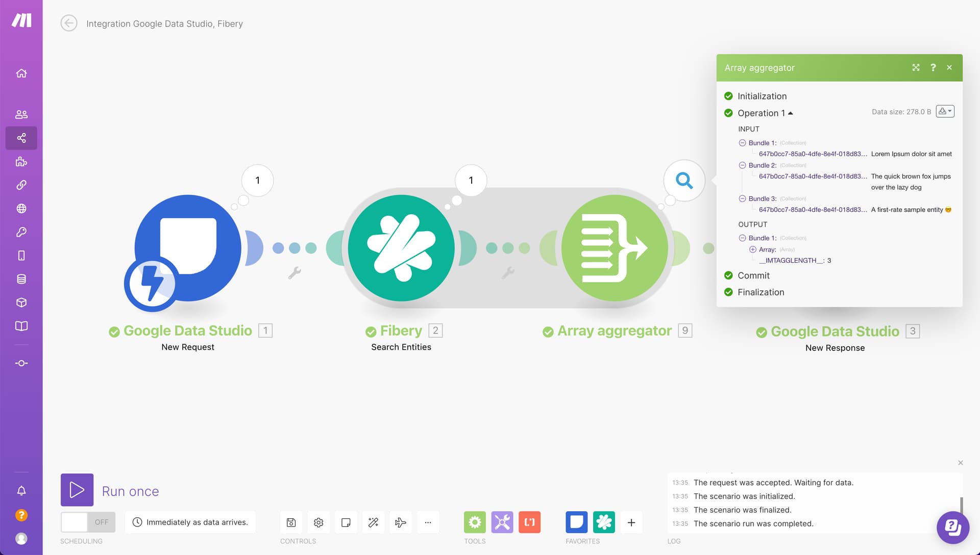Click the magnifier bubble on Array aggregator
The image size is (980, 555).
click(684, 180)
